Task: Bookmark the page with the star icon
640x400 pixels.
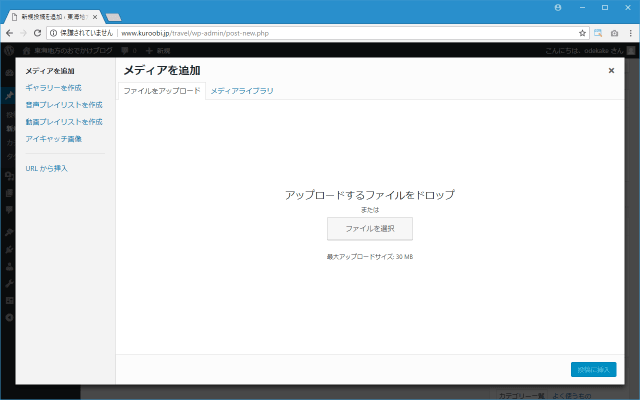Action: 582,33
